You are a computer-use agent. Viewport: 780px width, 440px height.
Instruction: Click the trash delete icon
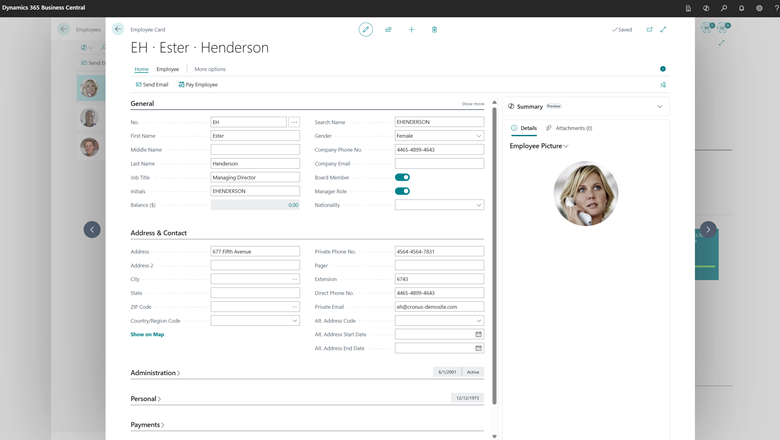coord(434,29)
